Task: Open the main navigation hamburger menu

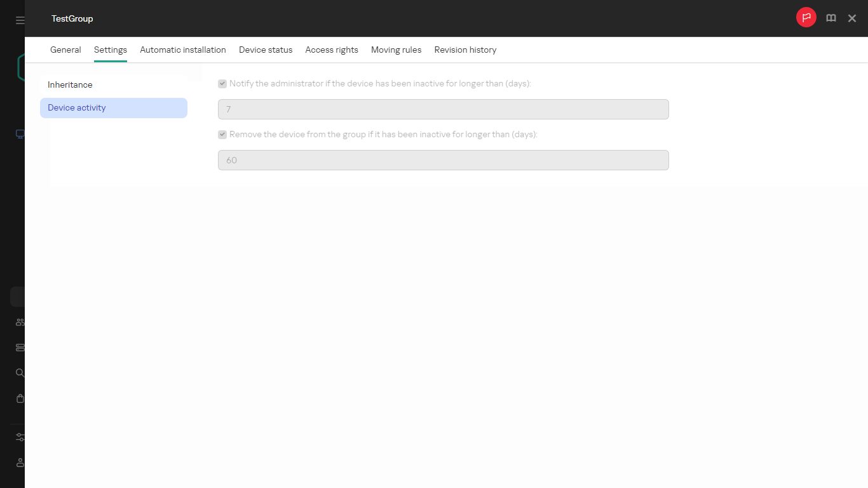Action: (x=19, y=19)
